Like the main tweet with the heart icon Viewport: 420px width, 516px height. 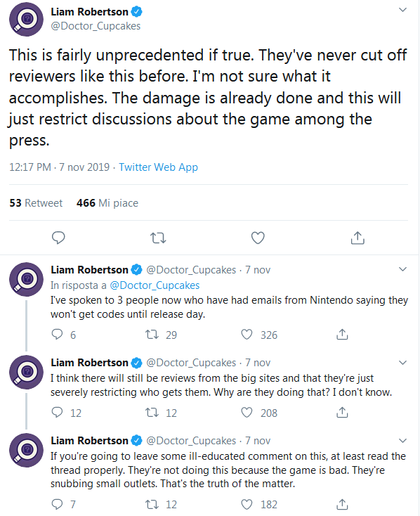coord(258,238)
